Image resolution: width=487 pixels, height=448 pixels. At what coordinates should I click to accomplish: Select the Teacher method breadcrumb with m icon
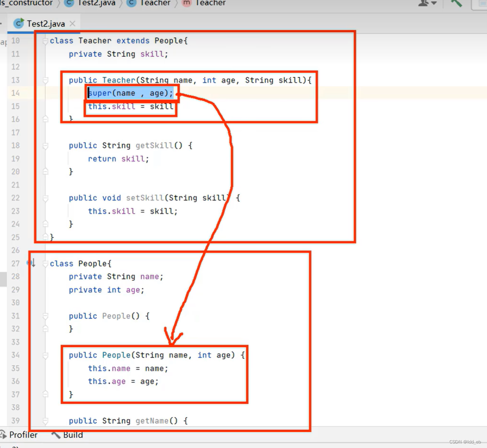[x=204, y=3]
